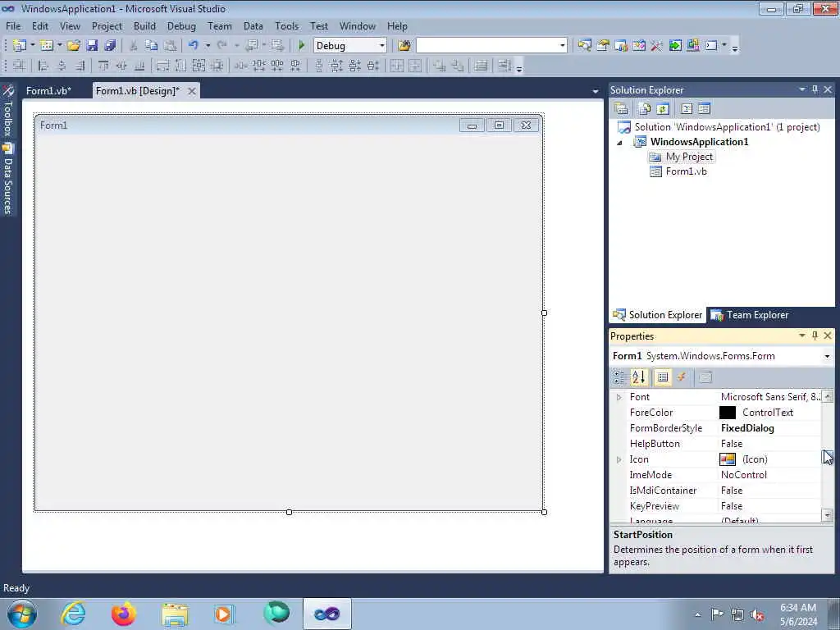840x630 pixels.
Task: Click the Properties scrollbar up arrow
Action: pyautogui.click(x=827, y=396)
